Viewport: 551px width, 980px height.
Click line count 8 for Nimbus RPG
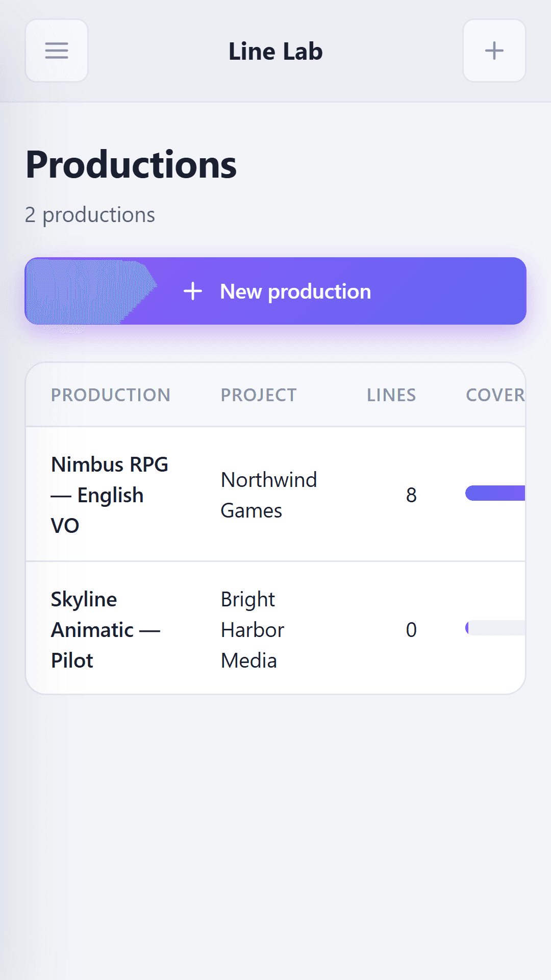[x=411, y=495]
